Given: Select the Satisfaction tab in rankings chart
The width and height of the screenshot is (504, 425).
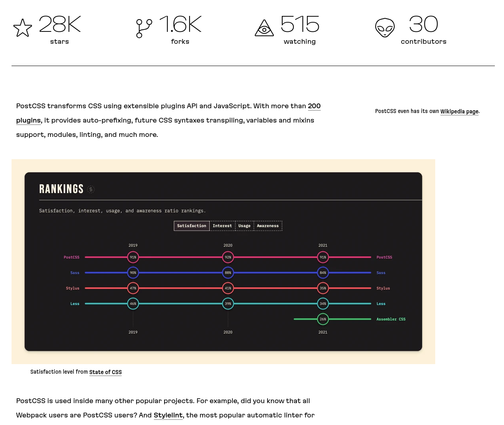Looking at the screenshot, I should pyautogui.click(x=192, y=226).
